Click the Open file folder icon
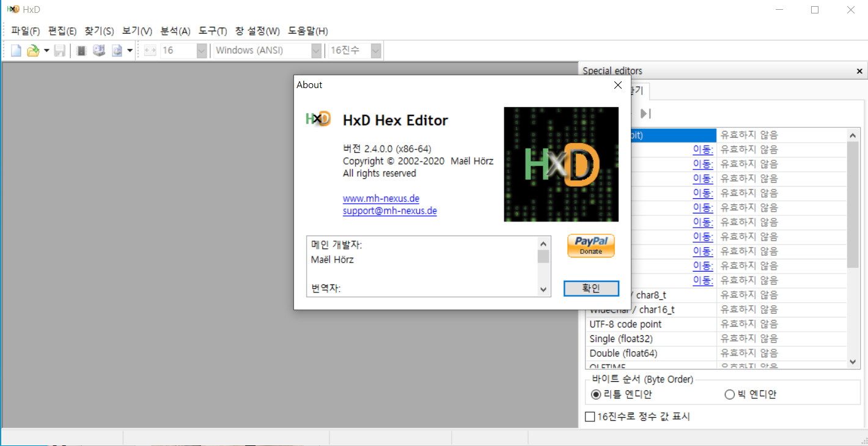Image resolution: width=868 pixels, height=446 pixels. tap(33, 51)
